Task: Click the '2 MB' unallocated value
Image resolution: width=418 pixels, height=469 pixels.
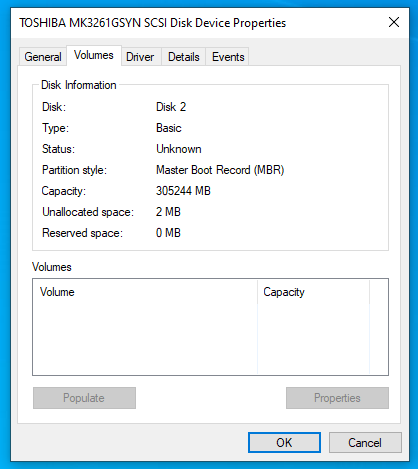Action: point(168,212)
